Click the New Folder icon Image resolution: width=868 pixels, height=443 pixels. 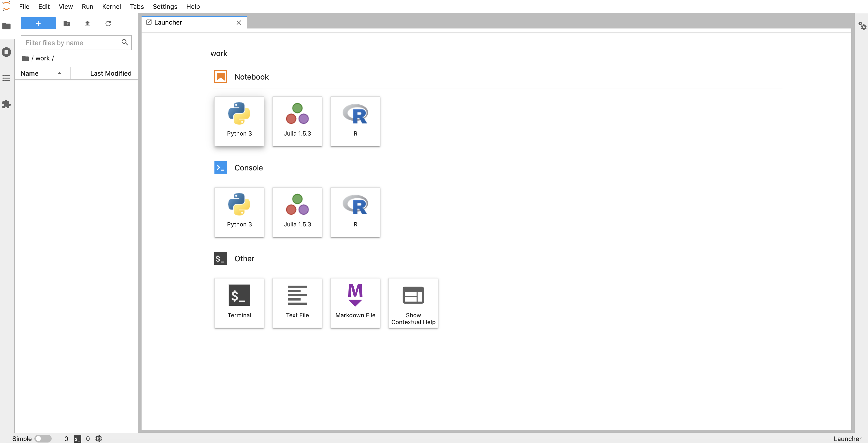click(67, 23)
